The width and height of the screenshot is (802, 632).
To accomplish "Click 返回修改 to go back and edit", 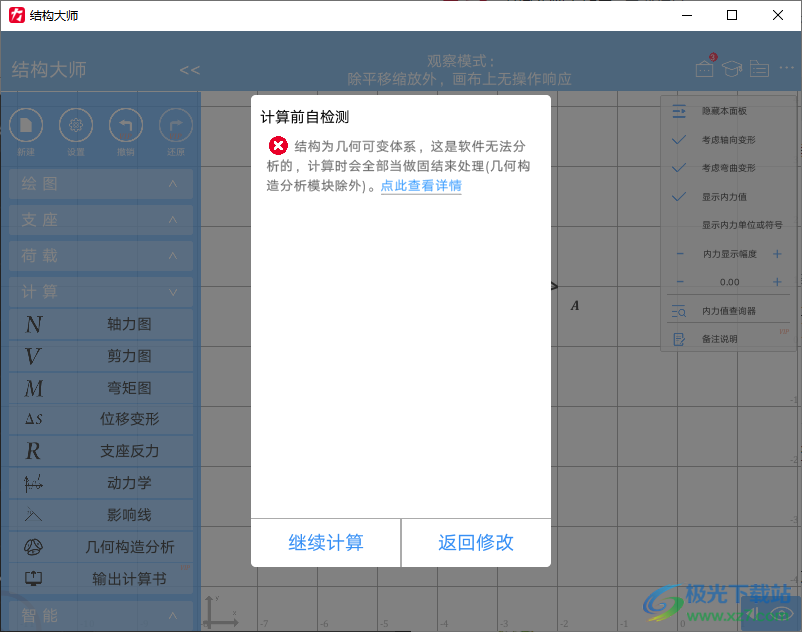I will click(x=476, y=543).
